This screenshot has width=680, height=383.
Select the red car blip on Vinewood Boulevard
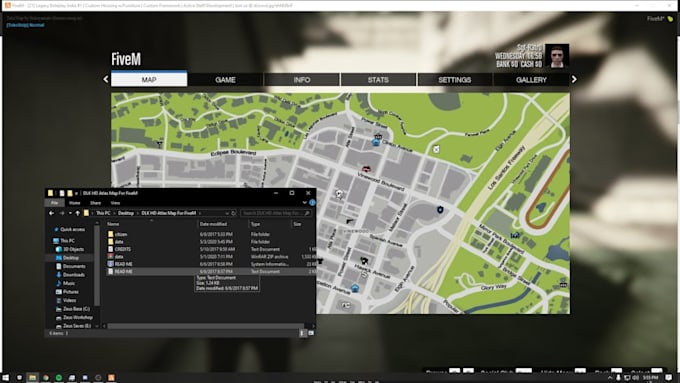[x=366, y=168]
